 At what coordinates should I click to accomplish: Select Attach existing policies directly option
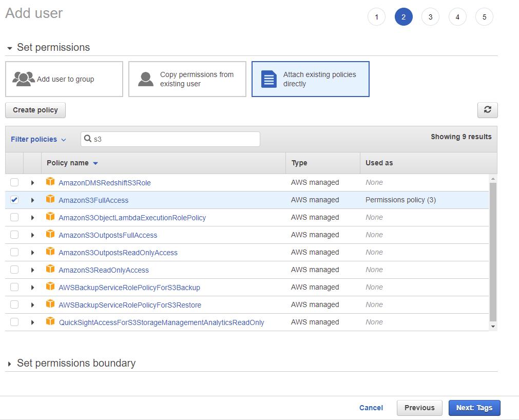(311, 79)
